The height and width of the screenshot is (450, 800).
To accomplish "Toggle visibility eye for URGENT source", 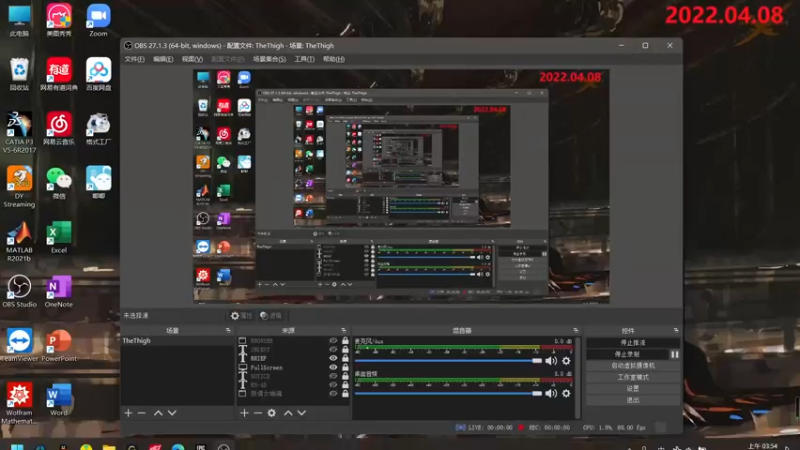I will (333, 349).
